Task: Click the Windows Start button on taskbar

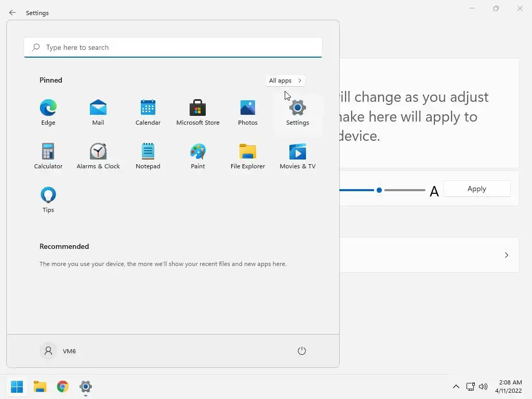Action: 17,387
